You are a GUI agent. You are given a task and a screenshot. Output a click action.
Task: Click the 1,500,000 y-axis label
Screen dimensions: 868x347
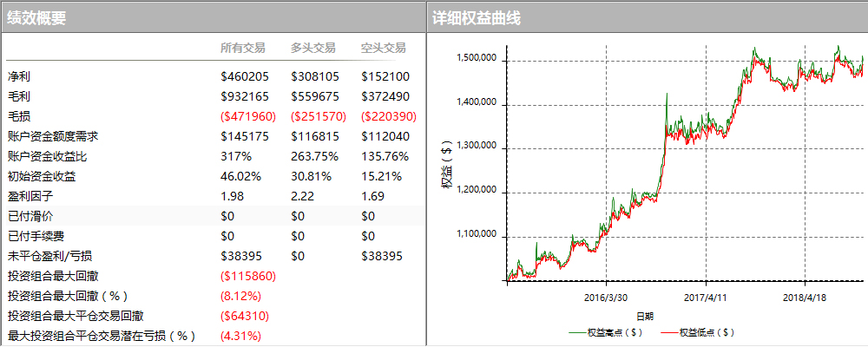475,59
